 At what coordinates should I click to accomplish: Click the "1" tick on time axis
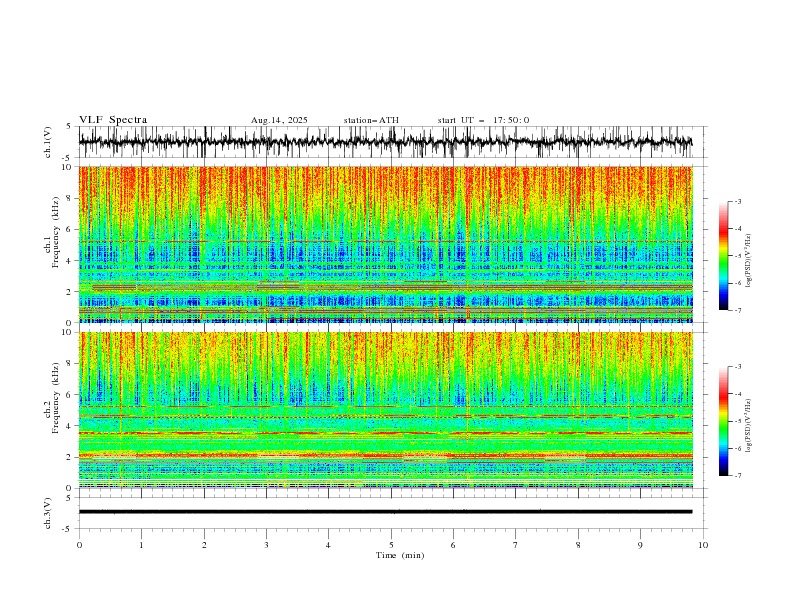[x=141, y=545]
